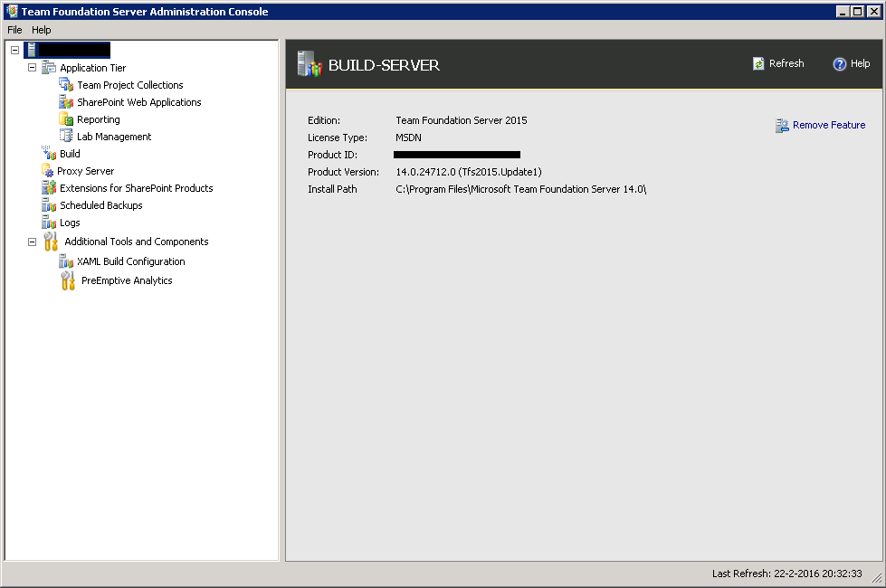The image size is (886, 588).
Task: Select the Lab Management node
Action: click(114, 137)
